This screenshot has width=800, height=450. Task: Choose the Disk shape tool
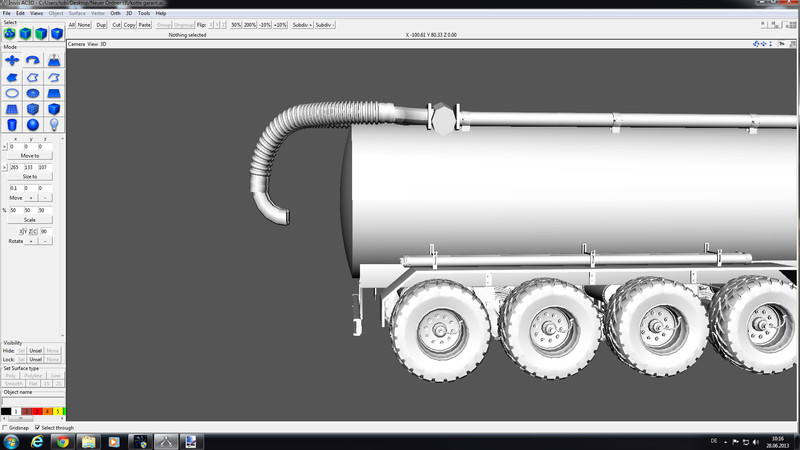tap(33, 93)
